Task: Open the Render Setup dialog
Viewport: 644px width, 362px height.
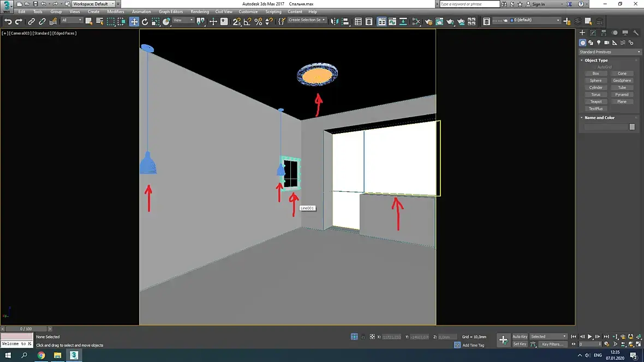Action: [428, 21]
